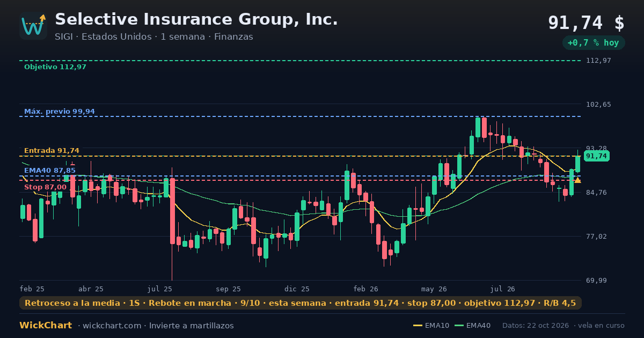Click the jul 25 date axis label
The width and height of the screenshot is (644, 338).
click(x=160, y=289)
